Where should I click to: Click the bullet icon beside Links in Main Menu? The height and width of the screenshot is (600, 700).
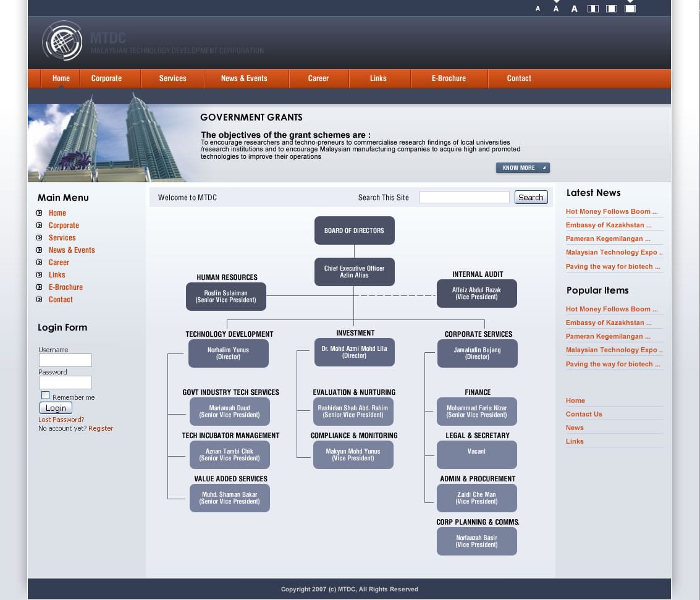(x=40, y=274)
